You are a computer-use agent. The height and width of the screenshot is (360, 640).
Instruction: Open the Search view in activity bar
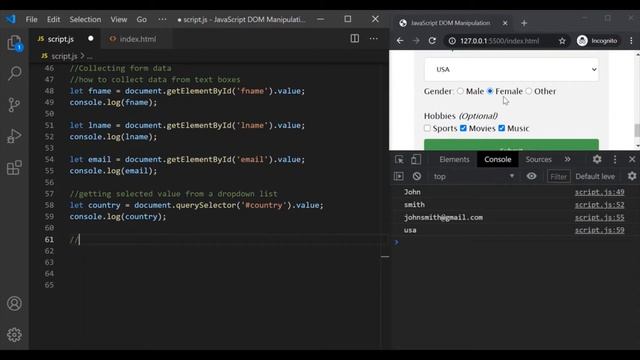(15, 73)
